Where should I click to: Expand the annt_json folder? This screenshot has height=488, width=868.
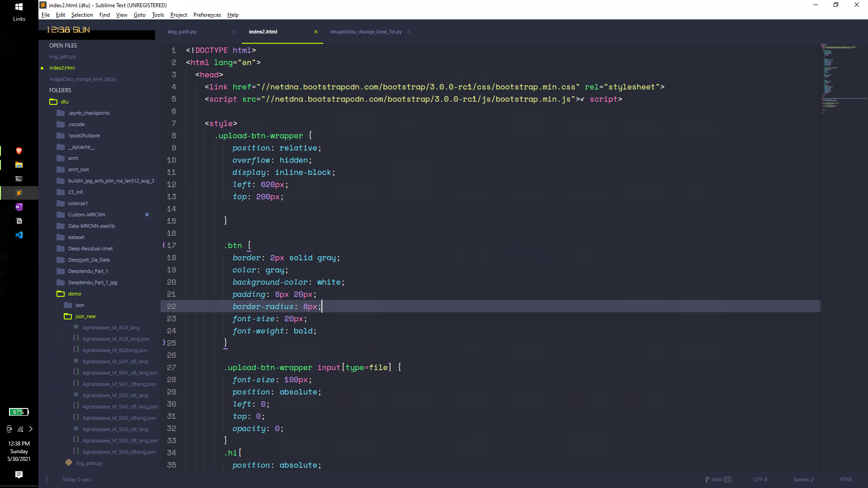tap(61, 169)
